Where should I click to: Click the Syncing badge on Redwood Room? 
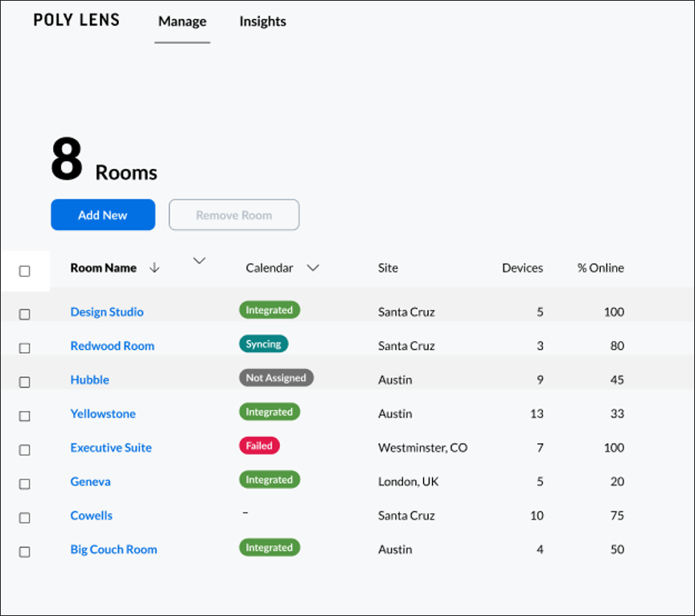click(261, 344)
